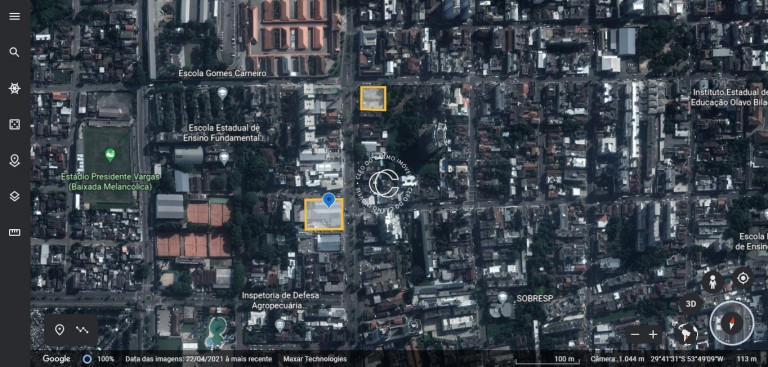The width and height of the screenshot is (768, 367).
Task: Select Instituto Estadual de Educação Olavo Bilac label
Action: [729, 98]
